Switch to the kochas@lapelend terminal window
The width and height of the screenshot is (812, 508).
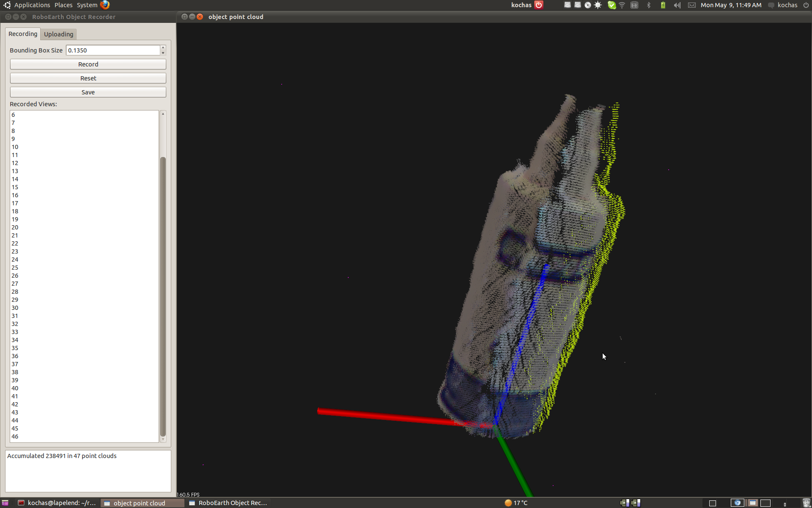click(x=57, y=503)
